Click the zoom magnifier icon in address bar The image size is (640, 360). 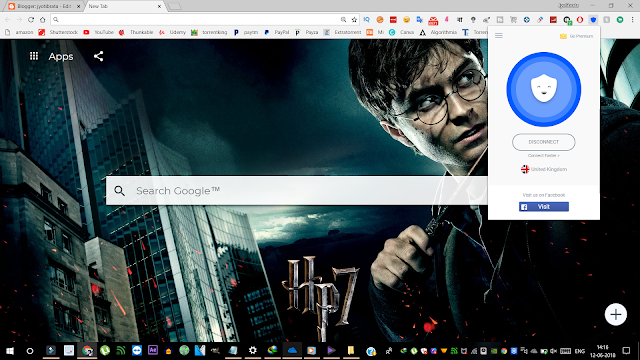[343, 20]
